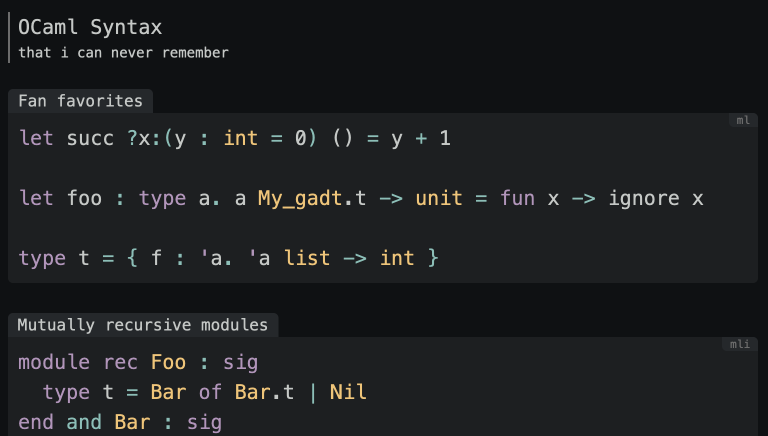Select the "Mutually recursive modules" block label
Screen dimensions: 768x436
point(143,325)
